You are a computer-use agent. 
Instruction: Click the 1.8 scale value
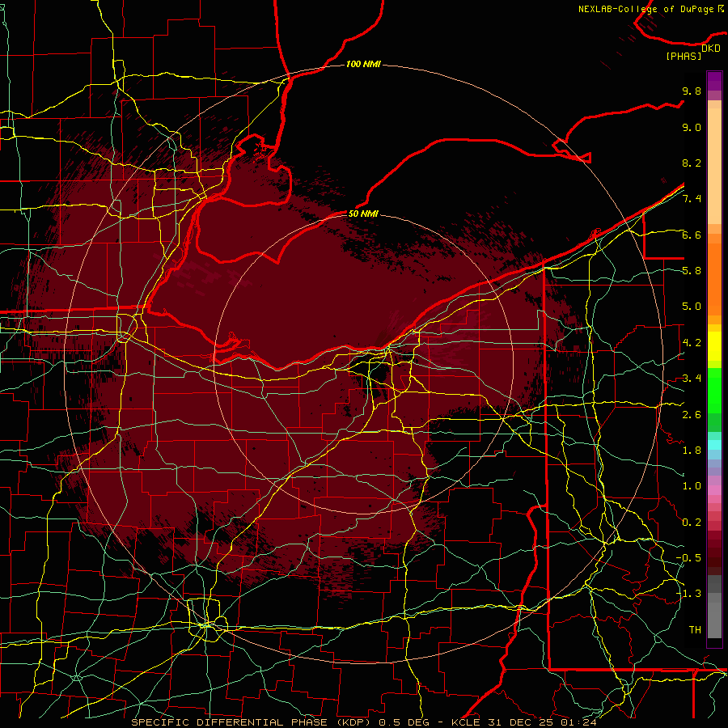tap(692, 451)
